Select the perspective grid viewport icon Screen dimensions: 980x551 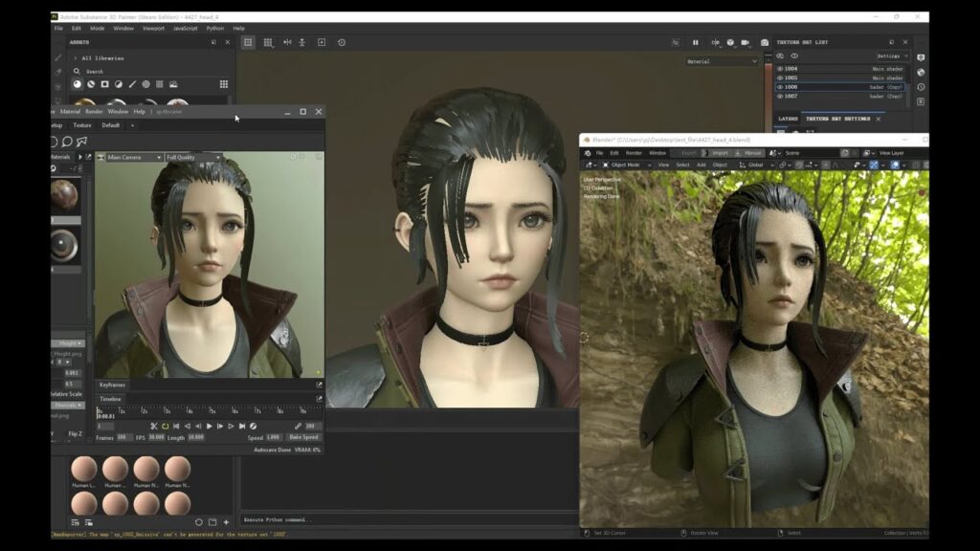tap(248, 42)
